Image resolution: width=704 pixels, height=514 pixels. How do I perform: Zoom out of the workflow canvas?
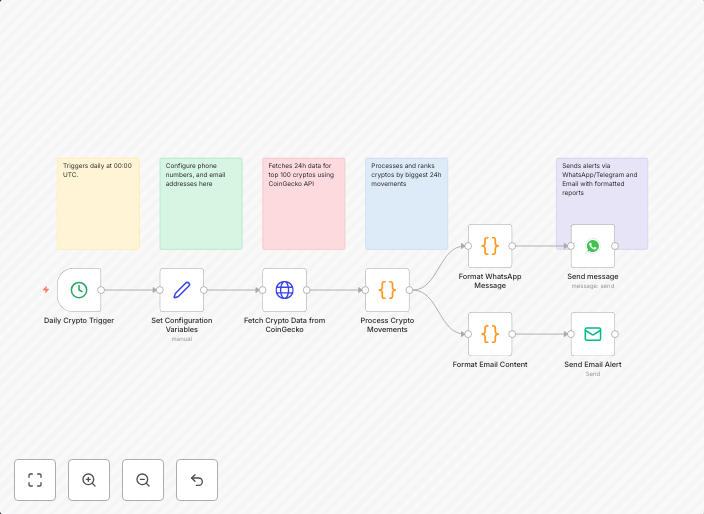coord(143,480)
